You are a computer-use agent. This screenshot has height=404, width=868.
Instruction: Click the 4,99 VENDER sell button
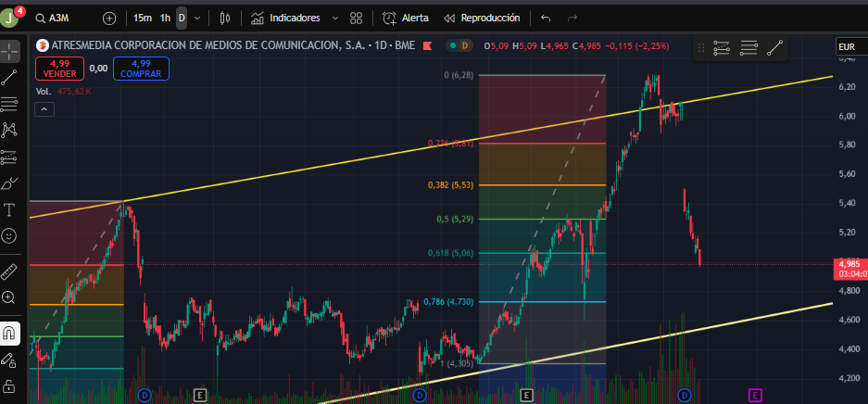60,69
